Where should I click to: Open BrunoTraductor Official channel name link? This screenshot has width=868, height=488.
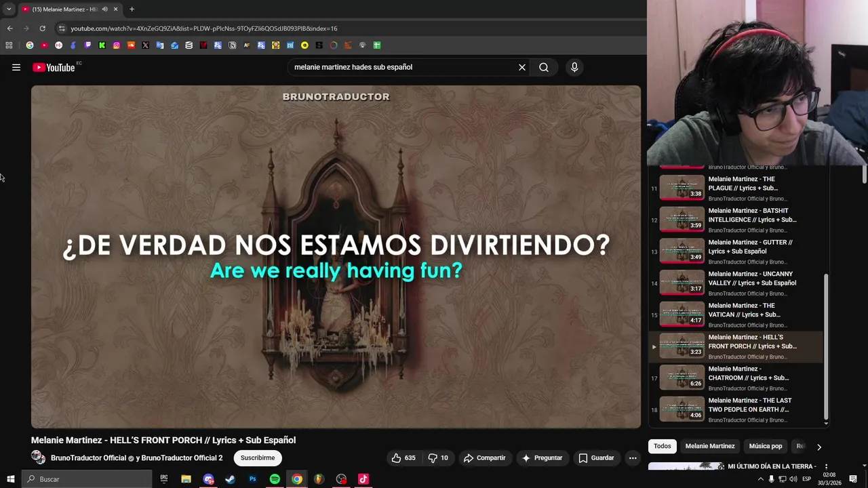pyautogui.click(x=88, y=458)
